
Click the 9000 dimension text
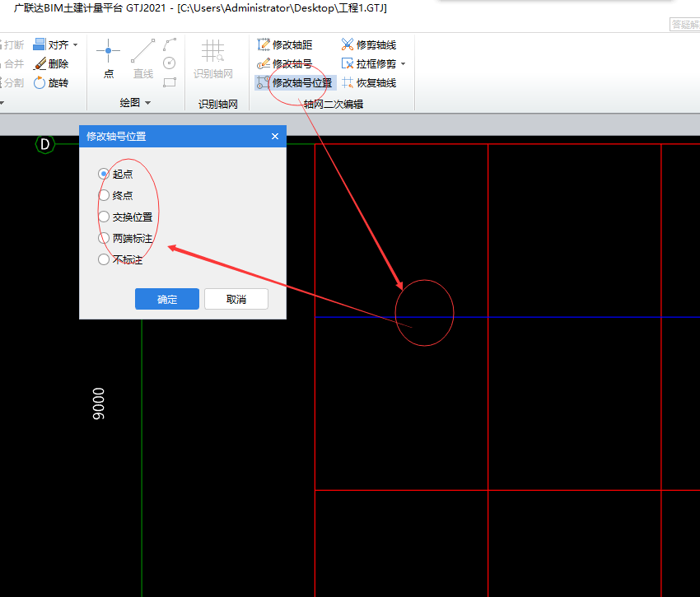(98, 403)
